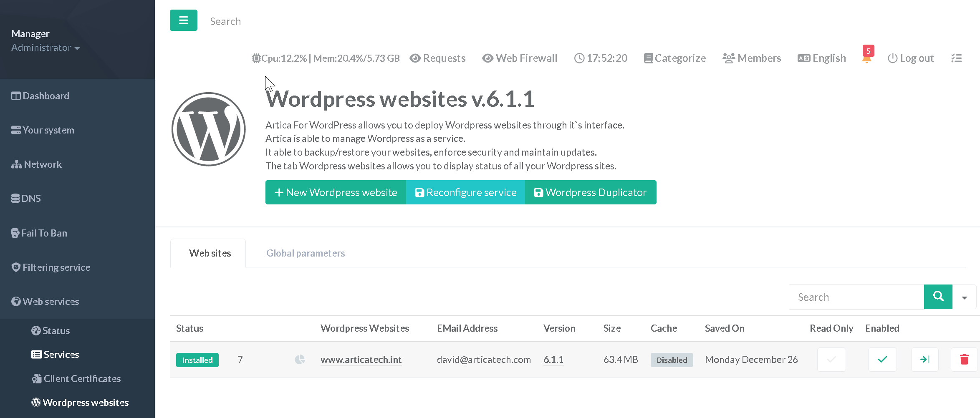Click the green hamburger menu button
980x418 pixels.
coord(183,20)
